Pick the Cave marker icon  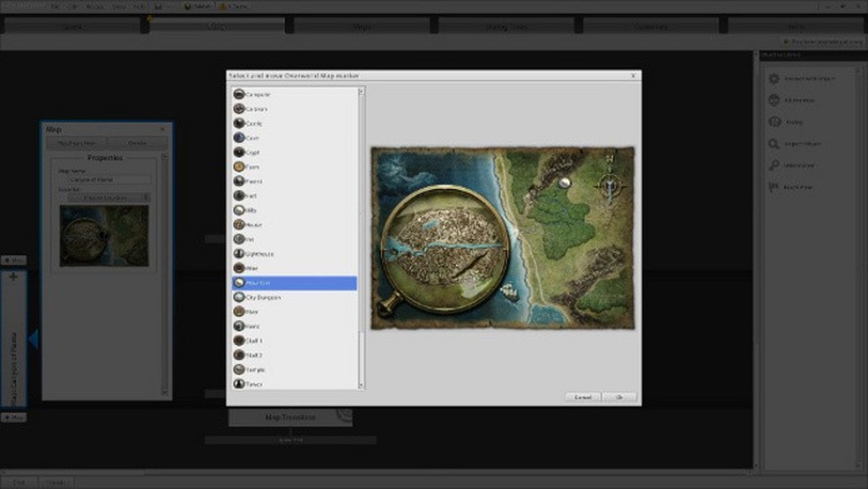(239, 138)
